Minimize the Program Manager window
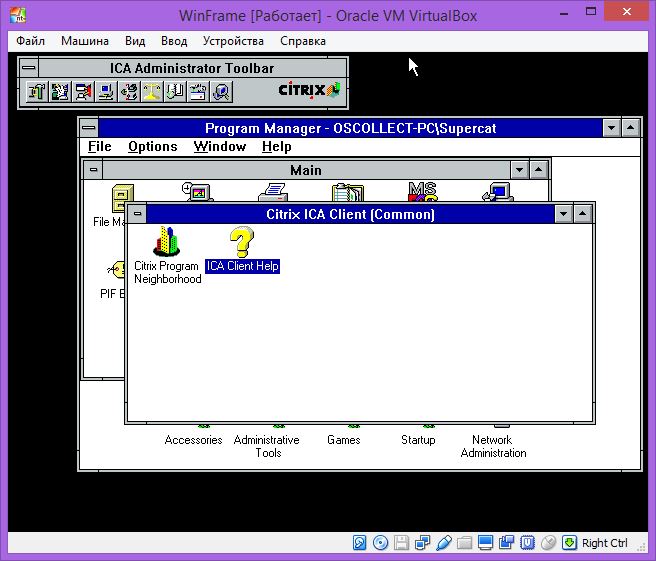Viewport: 656px width, 561px height. click(x=611, y=128)
